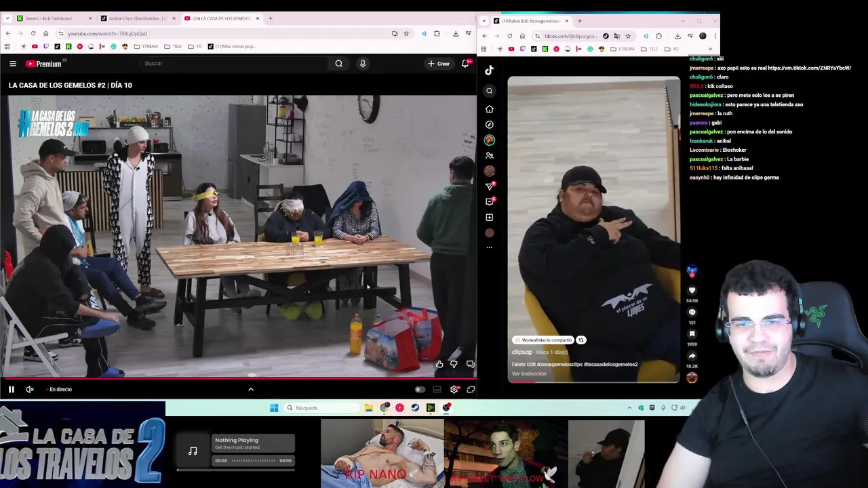
Task: Open TikTok Friends icon in sidebar
Action: (490, 156)
